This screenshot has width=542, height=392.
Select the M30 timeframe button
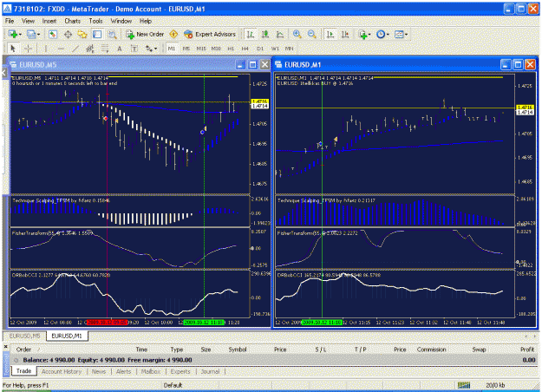216,49
